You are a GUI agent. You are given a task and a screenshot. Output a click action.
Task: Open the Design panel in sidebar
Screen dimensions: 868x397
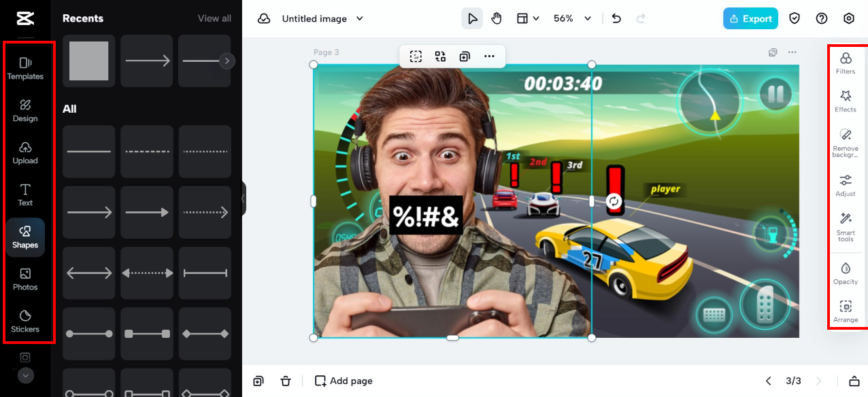pyautogui.click(x=25, y=111)
